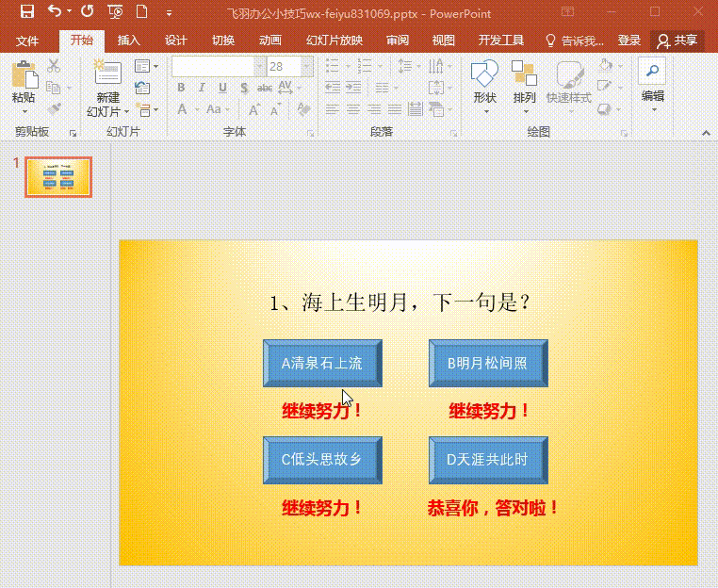Click the A清泉石上流 answer button
Viewport: 718px width, 588px height.
pos(322,363)
